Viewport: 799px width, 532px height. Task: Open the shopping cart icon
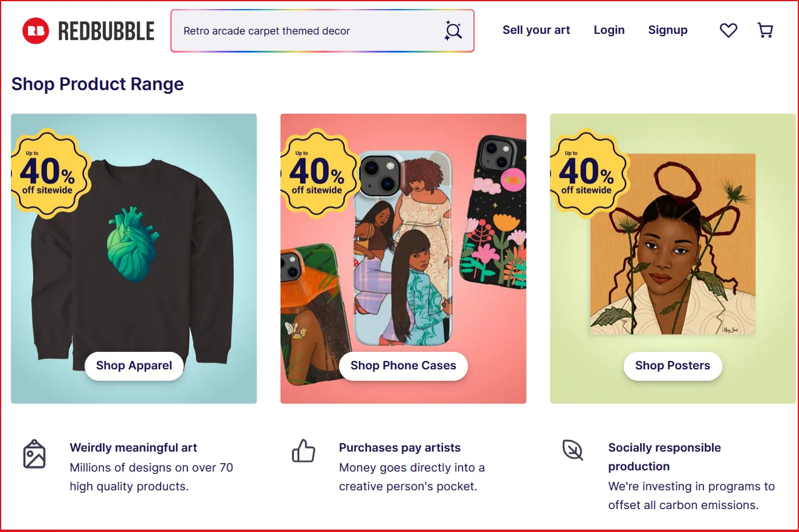click(x=765, y=30)
